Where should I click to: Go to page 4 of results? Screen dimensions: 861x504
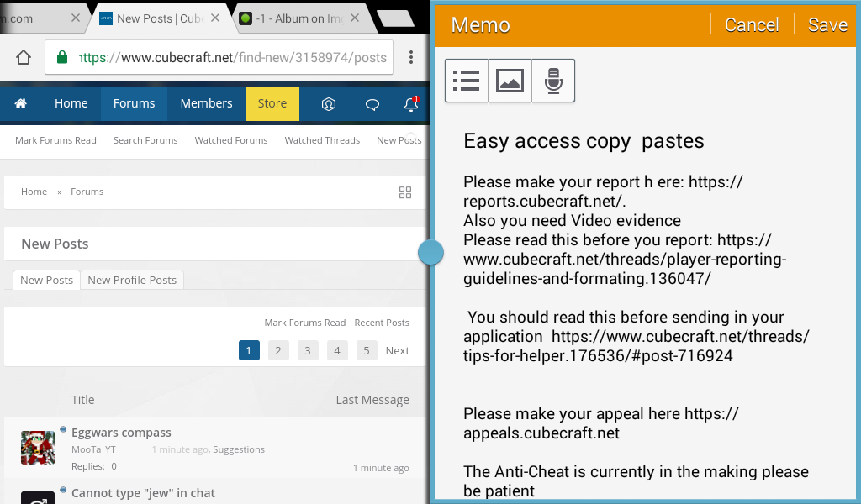click(337, 350)
